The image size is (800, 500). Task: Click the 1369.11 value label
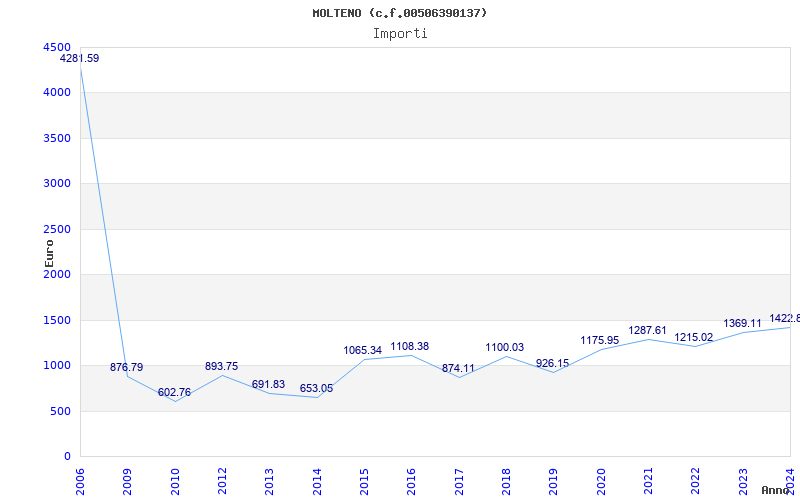[x=742, y=323]
